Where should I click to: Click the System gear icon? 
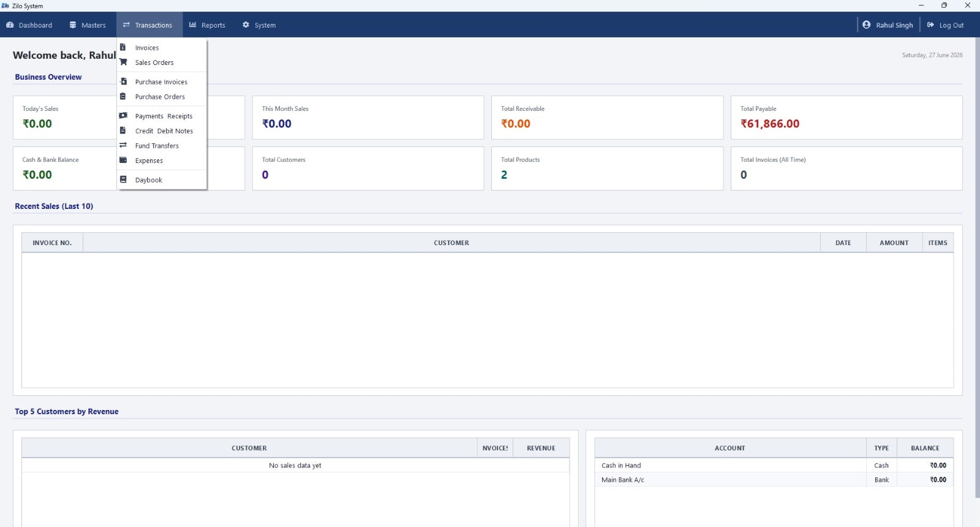[x=246, y=25]
